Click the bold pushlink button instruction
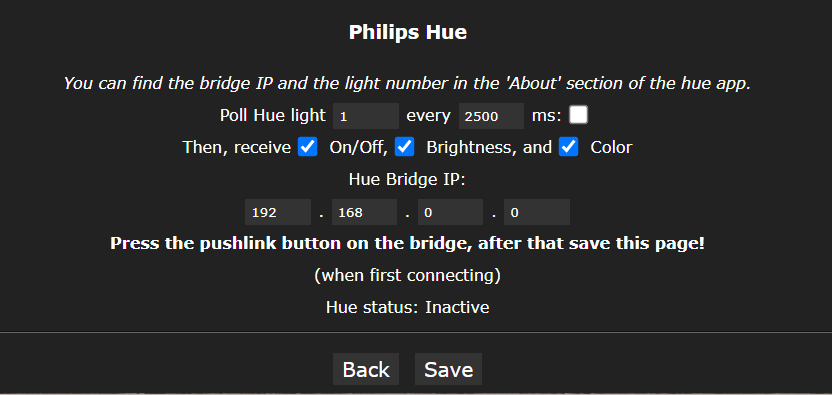This screenshot has height=395, width=832. coord(408,244)
